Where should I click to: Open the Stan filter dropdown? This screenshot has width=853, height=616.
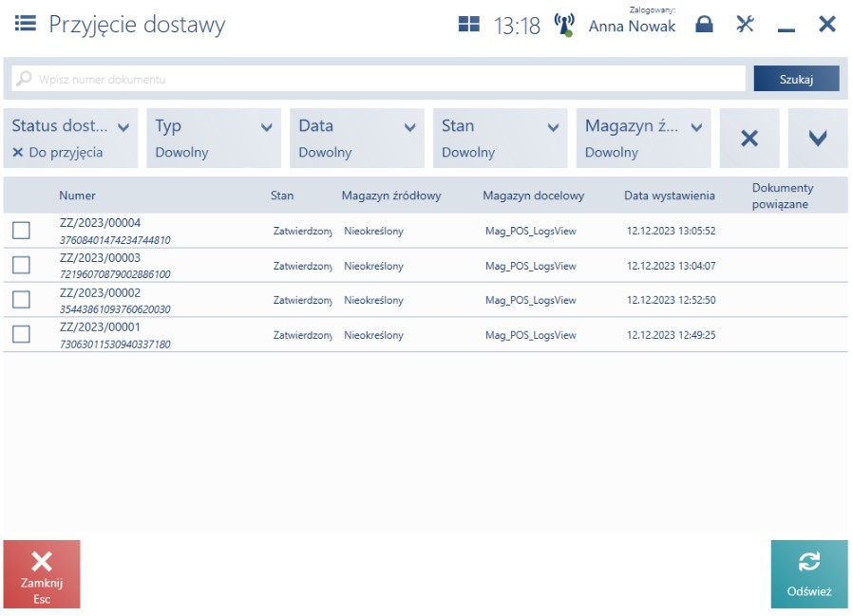point(500,138)
